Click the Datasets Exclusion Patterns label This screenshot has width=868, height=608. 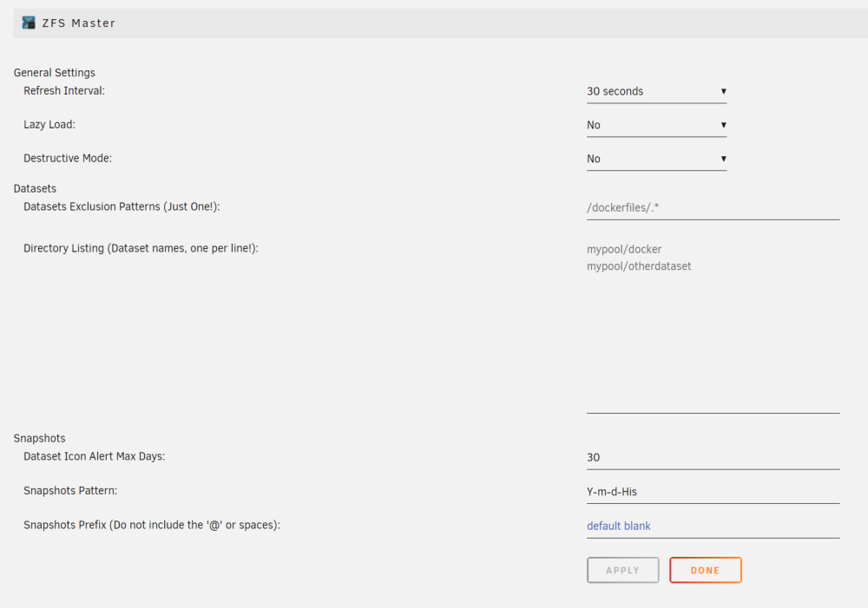pos(122,207)
